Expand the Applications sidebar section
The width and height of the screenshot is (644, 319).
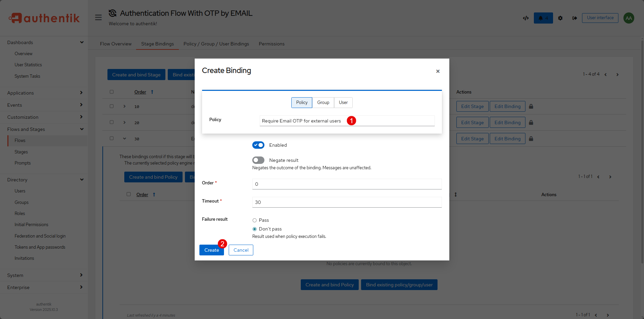[x=44, y=93]
